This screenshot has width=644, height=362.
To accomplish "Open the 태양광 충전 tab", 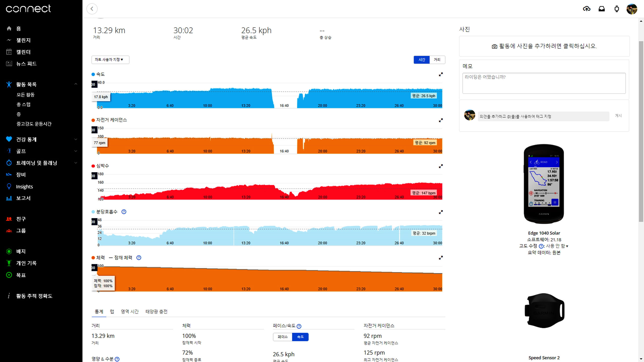I will 157,311.
